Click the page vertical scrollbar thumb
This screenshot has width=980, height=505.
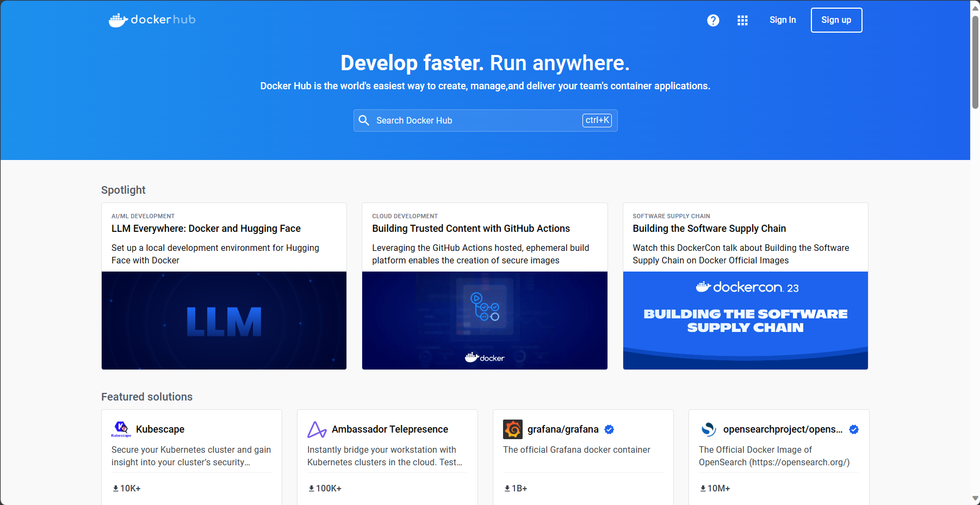pos(975,63)
